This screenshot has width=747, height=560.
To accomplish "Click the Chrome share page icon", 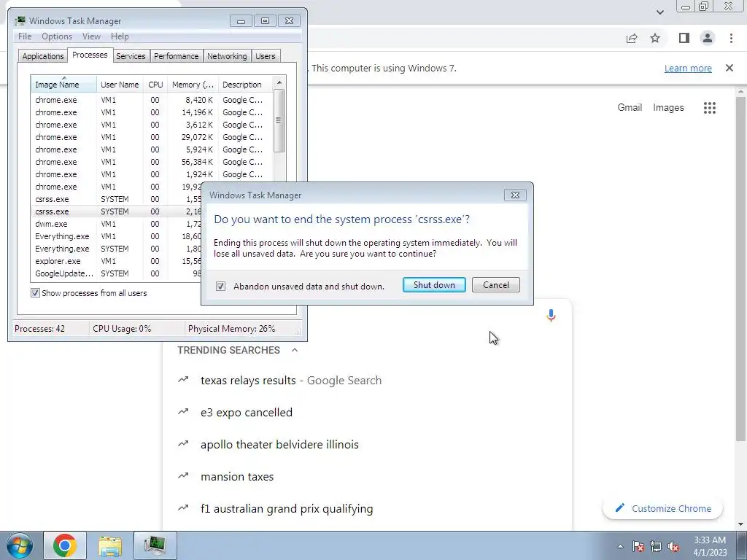I will point(632,38).
